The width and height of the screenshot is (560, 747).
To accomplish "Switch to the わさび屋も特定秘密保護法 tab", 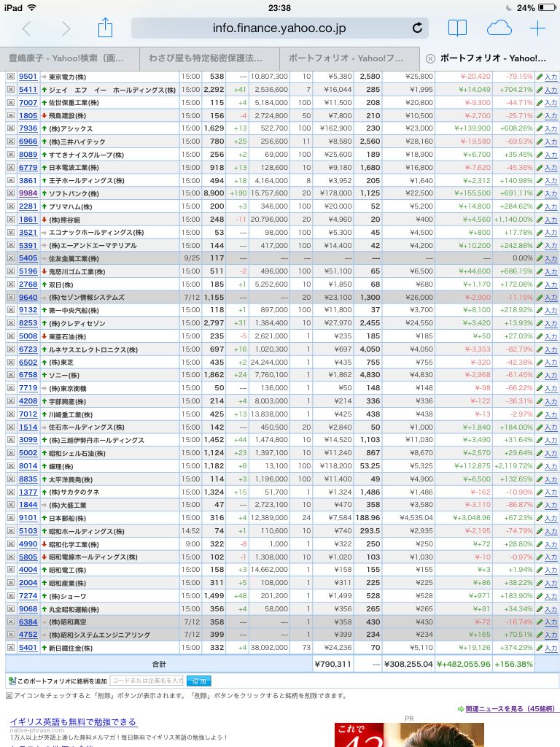I will [209, 58].
